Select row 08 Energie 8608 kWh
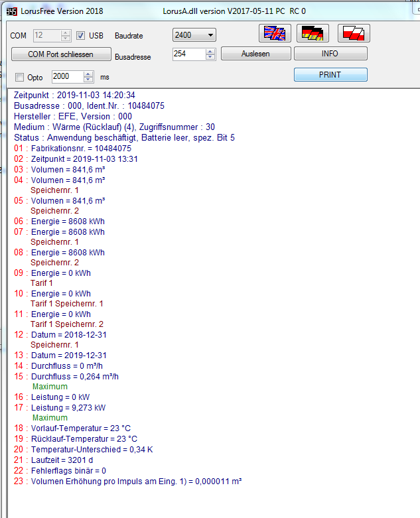 (x=59, y=253)
